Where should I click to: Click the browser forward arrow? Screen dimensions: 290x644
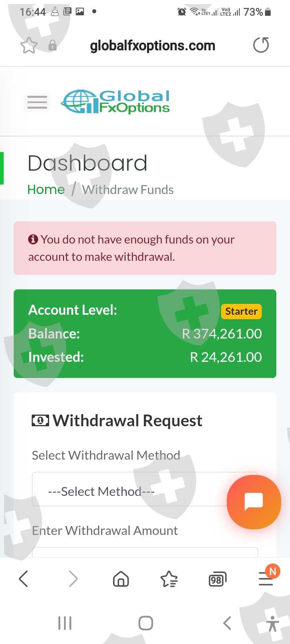coord(73,579)
